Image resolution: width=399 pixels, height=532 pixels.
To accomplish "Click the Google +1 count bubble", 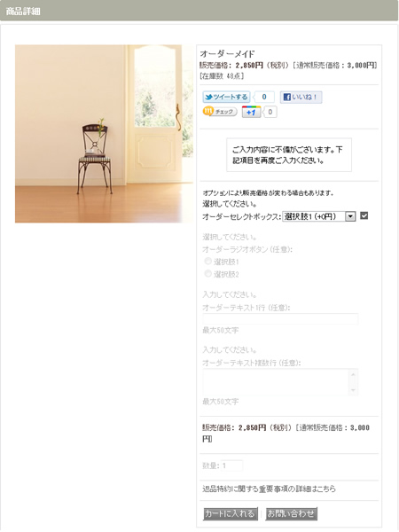I will 270,112.
